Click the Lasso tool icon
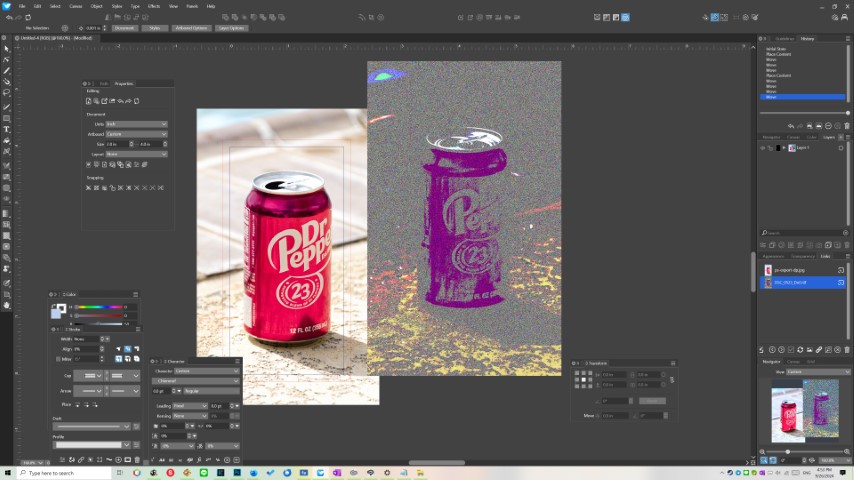This screenshot has height=480, width=854. (x=6, y=92)
